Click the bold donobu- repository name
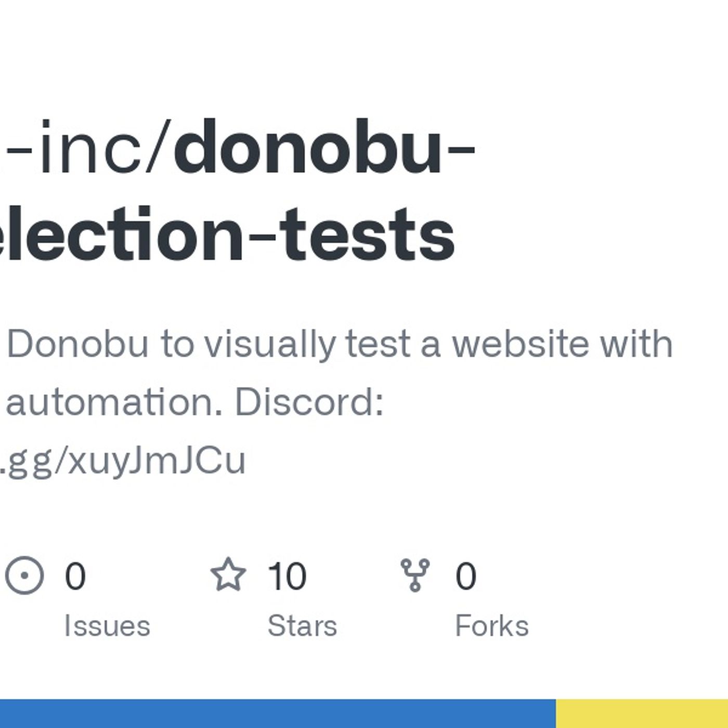 point(324,148)
